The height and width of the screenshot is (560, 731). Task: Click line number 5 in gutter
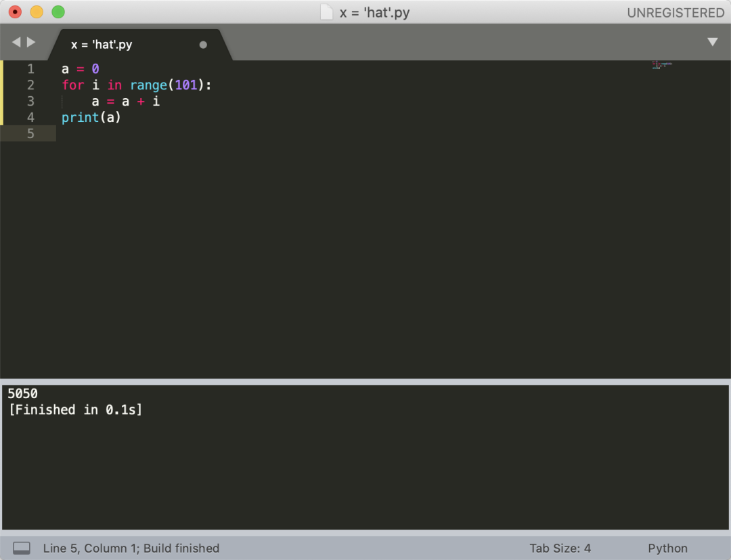30,134
